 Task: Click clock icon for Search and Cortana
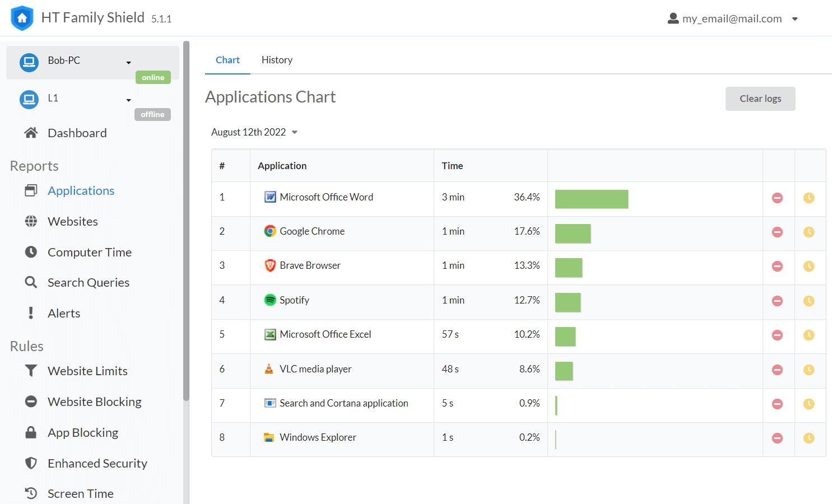coord(809,404)
